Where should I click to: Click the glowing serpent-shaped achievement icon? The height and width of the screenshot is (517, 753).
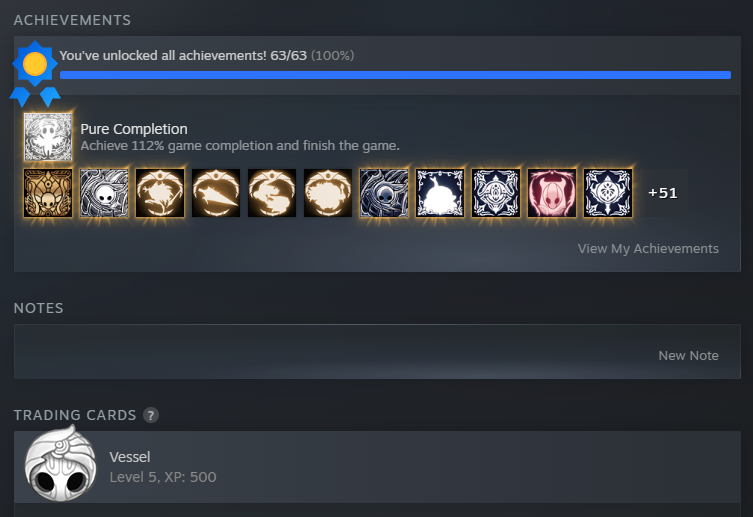click(x=272, y=192)
